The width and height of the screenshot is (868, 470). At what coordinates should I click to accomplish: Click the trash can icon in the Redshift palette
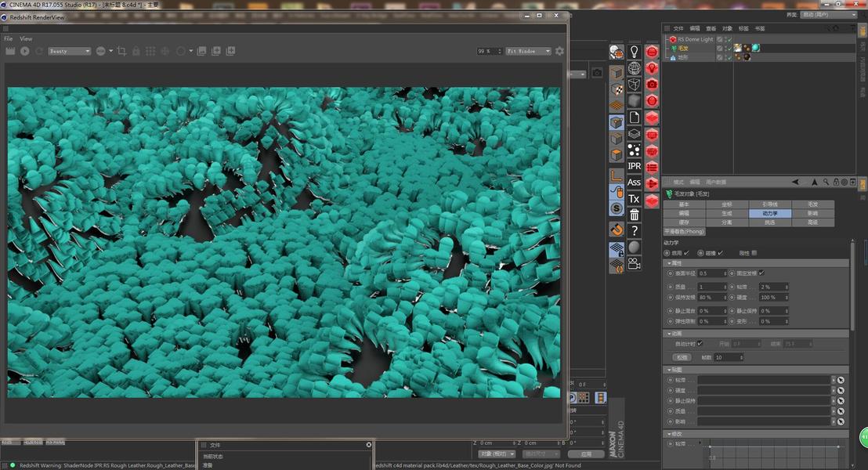(635, 215)
